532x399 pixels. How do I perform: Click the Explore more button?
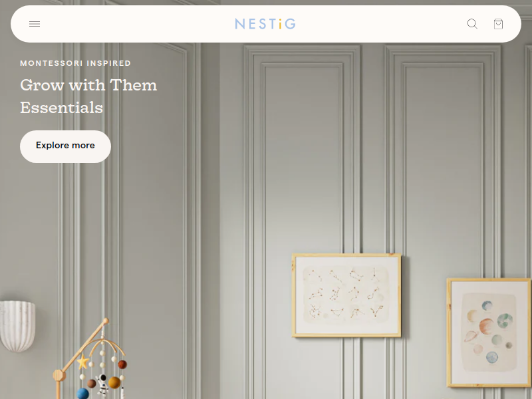pyautogui.click(x=65, y=146)
